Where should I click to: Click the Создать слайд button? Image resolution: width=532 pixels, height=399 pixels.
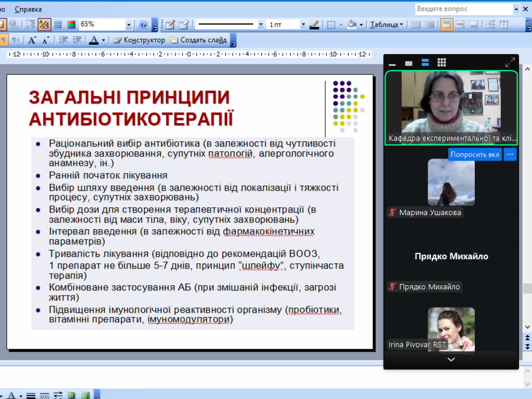[198, 40]
